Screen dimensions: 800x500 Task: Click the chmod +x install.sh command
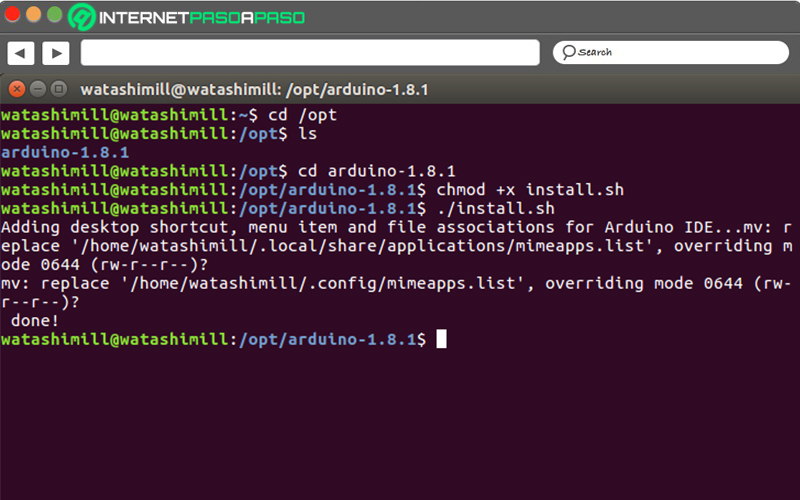[530, 190]
